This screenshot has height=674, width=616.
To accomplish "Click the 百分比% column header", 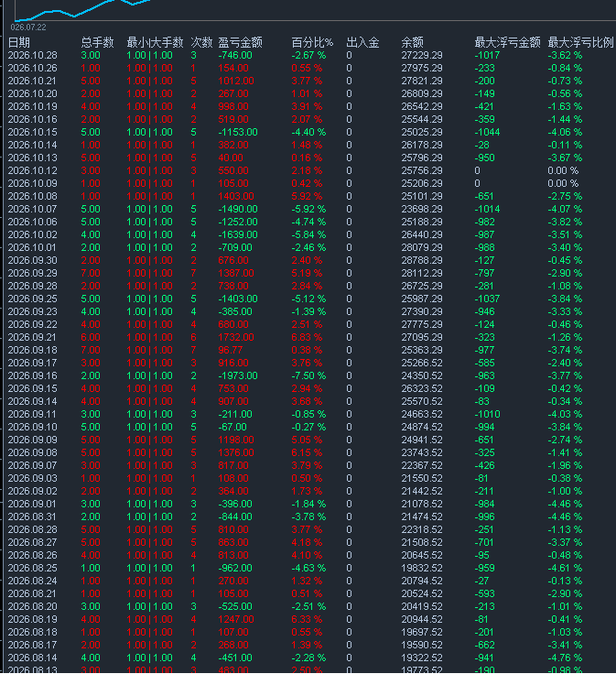I will click(x=312, y=42).
